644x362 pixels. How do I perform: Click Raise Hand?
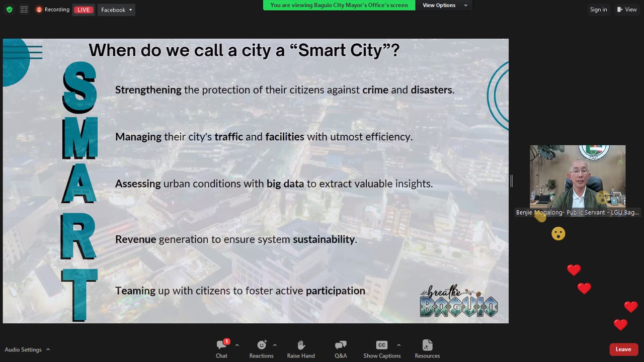tap(301, 348)
